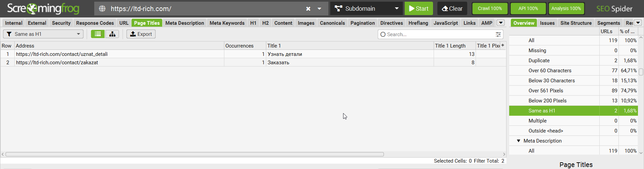Open the Pagination tab
Screen dimensions: 644x169
[x=363, y=23]
